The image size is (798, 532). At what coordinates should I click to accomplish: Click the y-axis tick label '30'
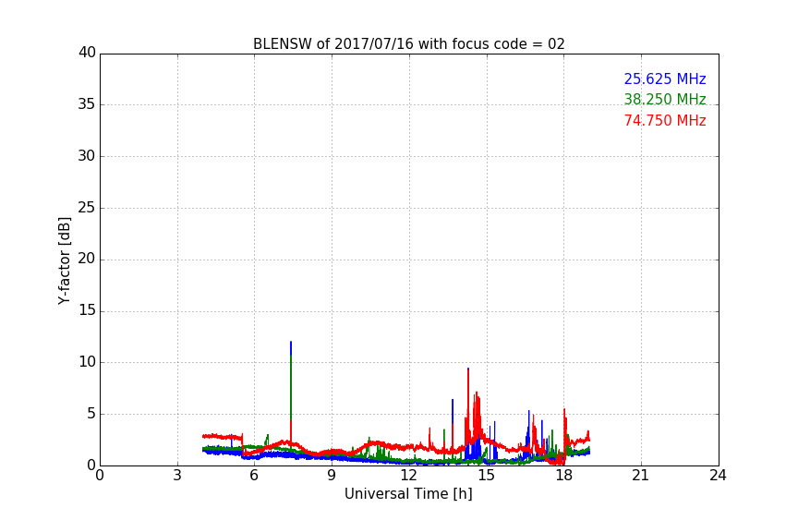point(87,156)
